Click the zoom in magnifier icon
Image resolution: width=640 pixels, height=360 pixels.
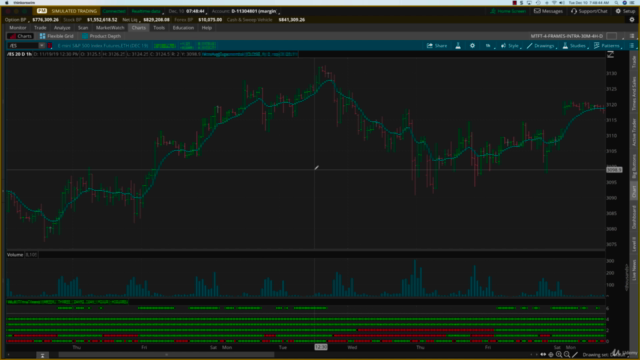[559, 355]
